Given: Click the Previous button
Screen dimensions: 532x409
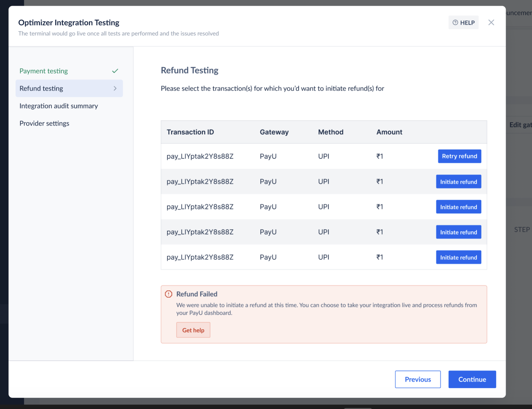Looking at the screenshot, I should tap(418, 379).
